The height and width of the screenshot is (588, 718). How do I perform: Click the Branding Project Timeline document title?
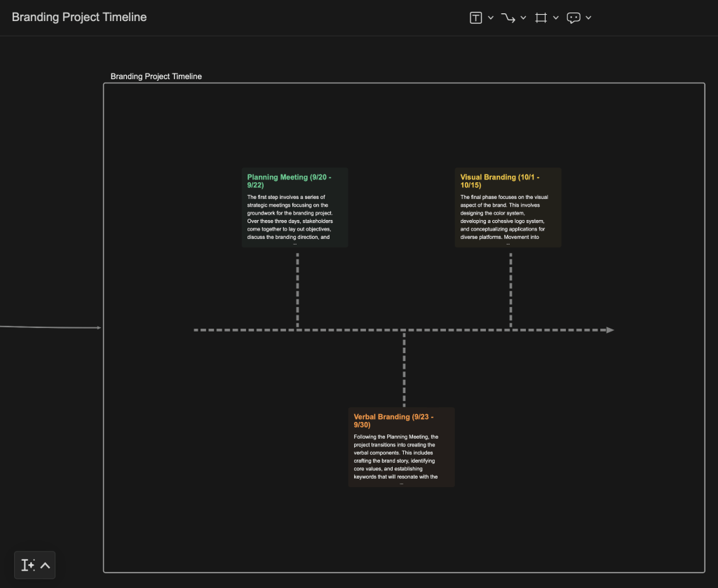[79, 18]
